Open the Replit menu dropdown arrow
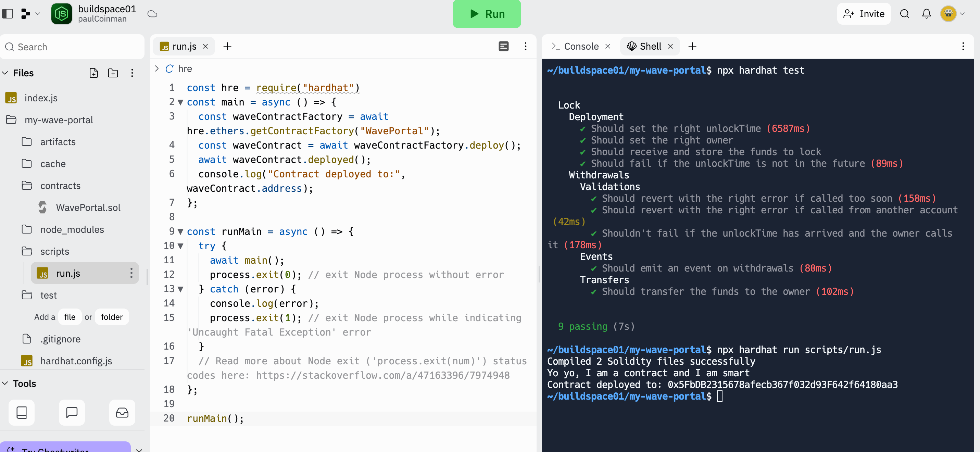Viewport: 980px width, 452px height. pyautogui.click(x=38, y=14)
